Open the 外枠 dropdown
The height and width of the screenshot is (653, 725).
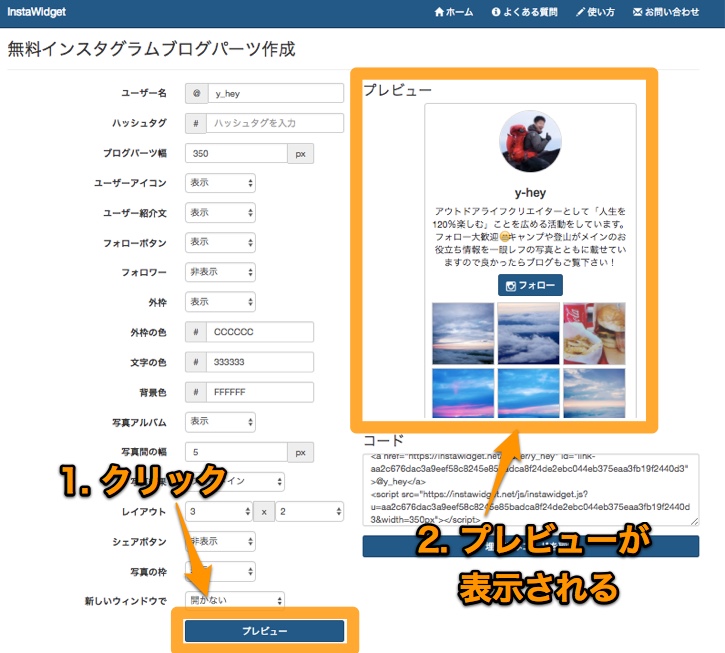click(220, 302)
